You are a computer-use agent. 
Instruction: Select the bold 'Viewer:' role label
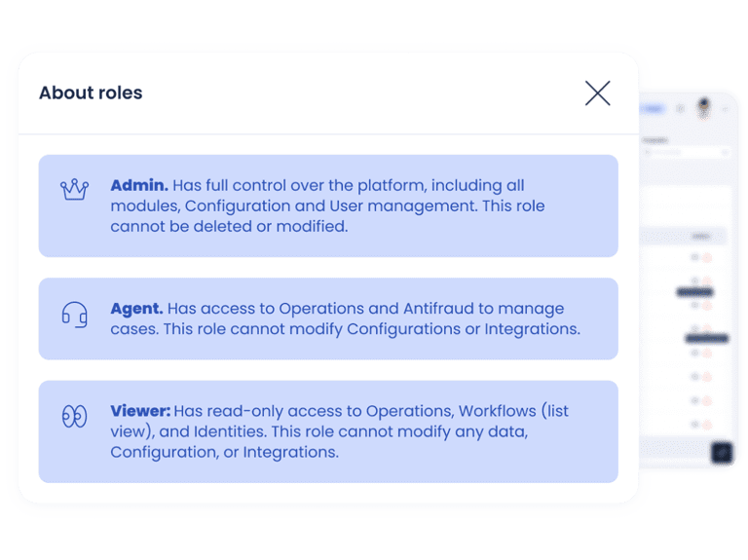click(x=140, y=411)
